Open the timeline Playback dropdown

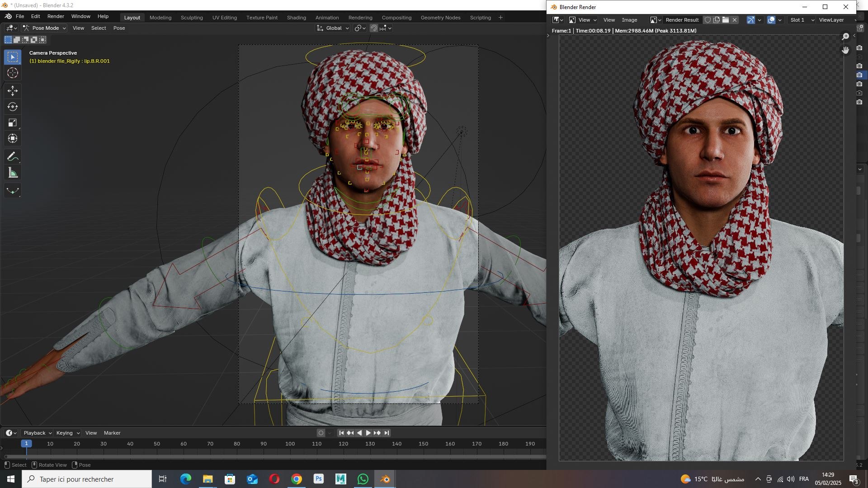pos(38,433)
